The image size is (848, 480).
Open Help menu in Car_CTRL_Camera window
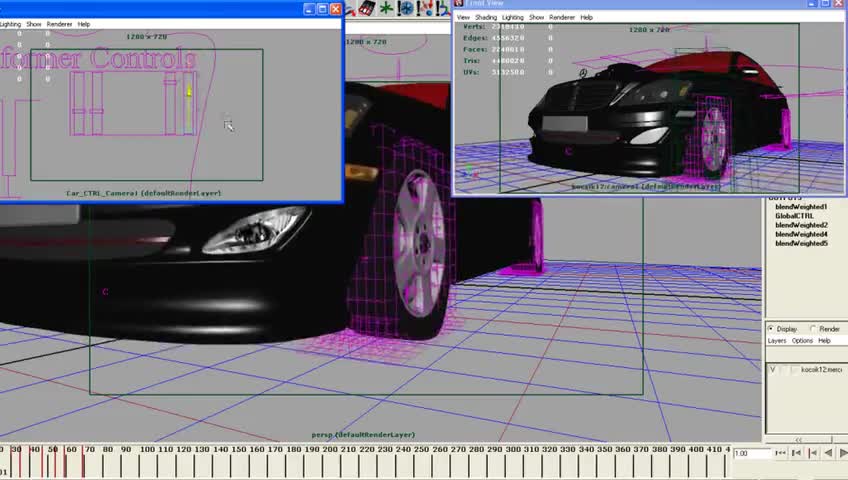click(84, 24)
